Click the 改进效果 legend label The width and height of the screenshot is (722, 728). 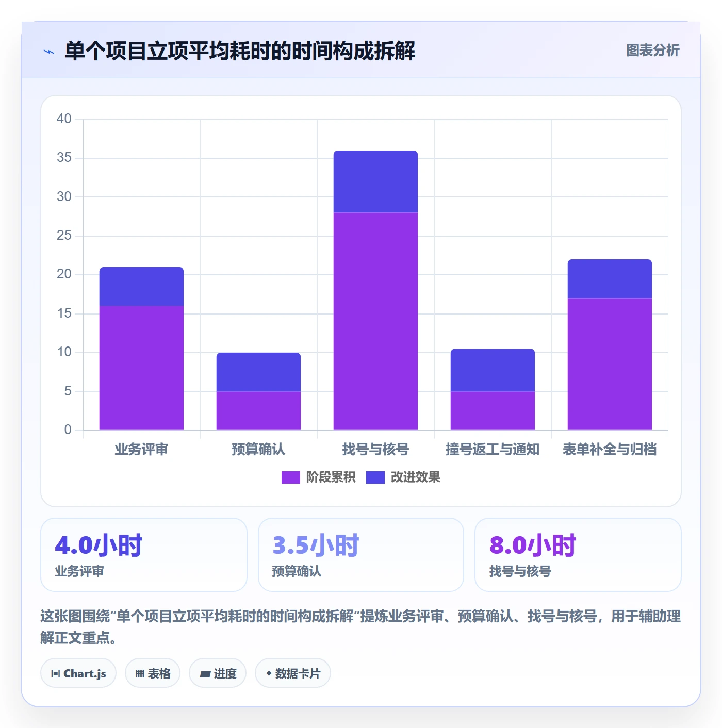pyautogui.click(x=415, y=477)
